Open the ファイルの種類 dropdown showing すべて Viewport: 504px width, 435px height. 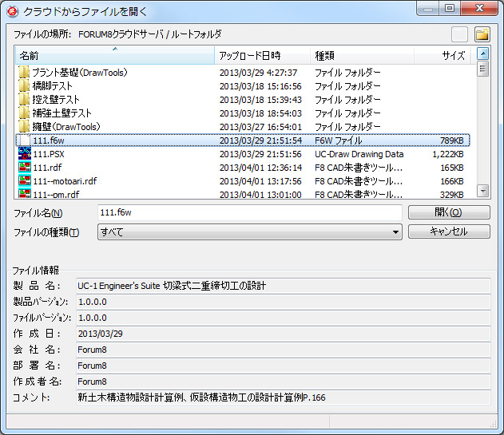(x=250, y=232)
